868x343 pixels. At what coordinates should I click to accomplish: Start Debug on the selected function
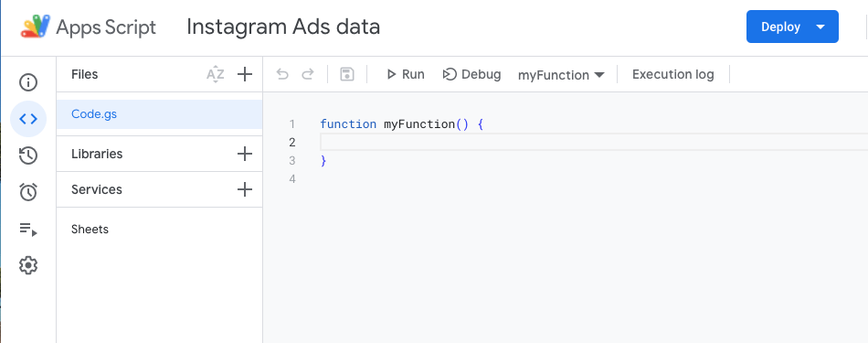pos(471,74)
